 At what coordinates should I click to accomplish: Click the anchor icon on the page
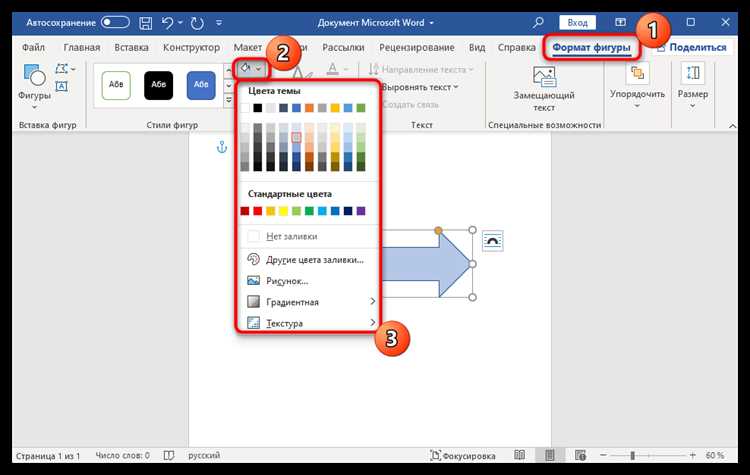(x=221, y=147)
